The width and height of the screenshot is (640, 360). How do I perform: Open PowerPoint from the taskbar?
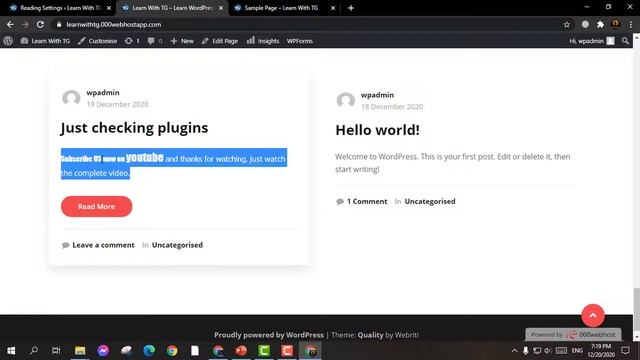241,351
